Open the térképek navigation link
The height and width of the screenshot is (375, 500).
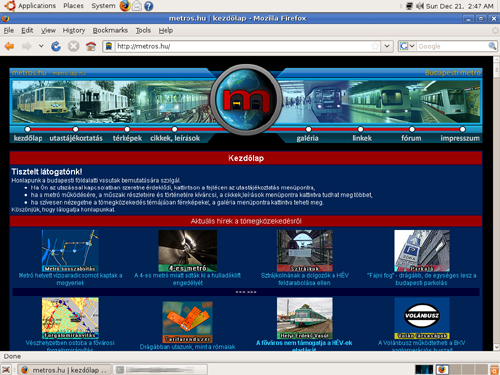point(127,138)
